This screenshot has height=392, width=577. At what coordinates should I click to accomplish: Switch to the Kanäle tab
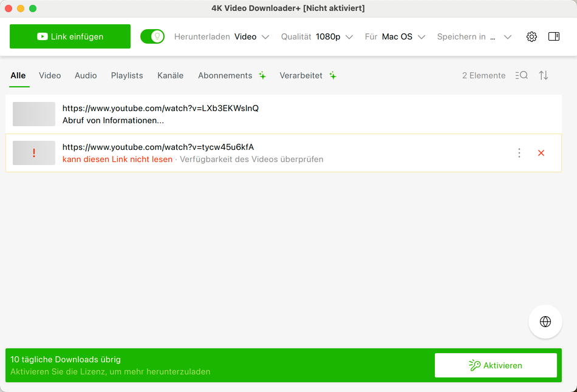click(x=171, y=76)
